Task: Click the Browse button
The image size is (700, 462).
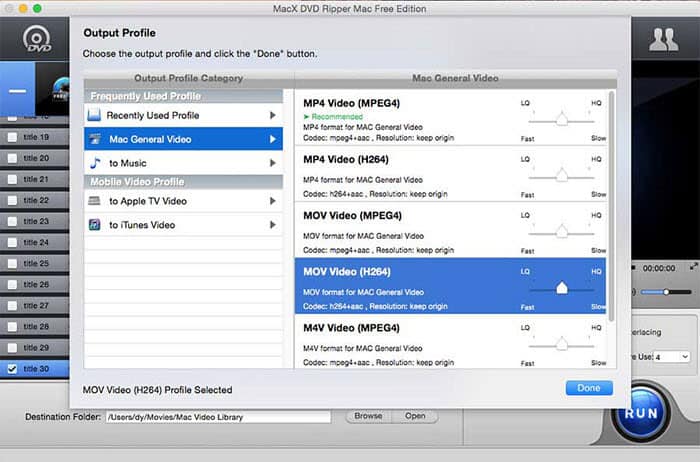Action: [368, 416]
